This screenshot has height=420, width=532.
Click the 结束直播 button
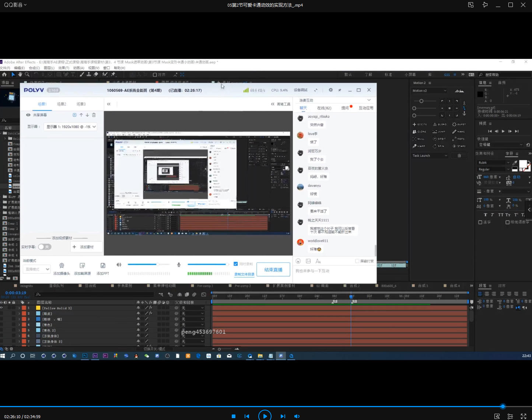[273, 270]
